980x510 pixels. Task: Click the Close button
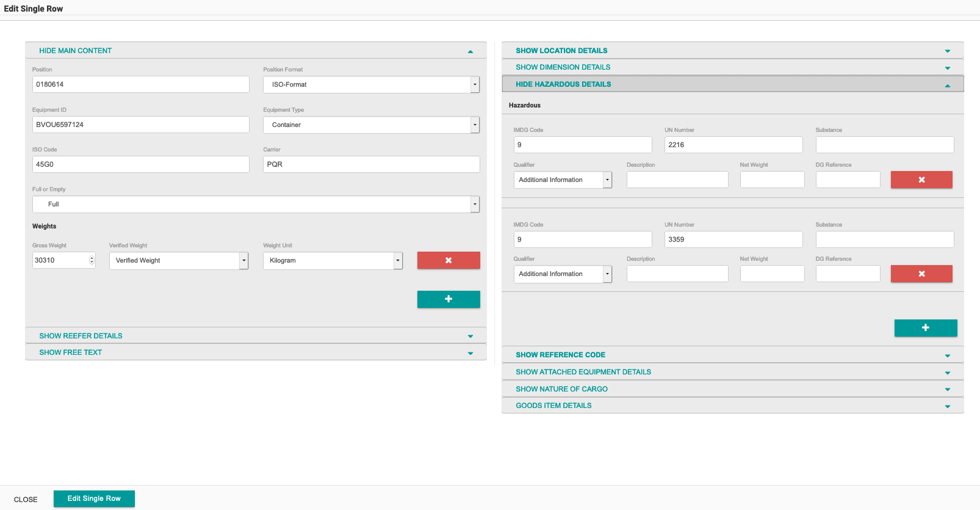point(26,500)
